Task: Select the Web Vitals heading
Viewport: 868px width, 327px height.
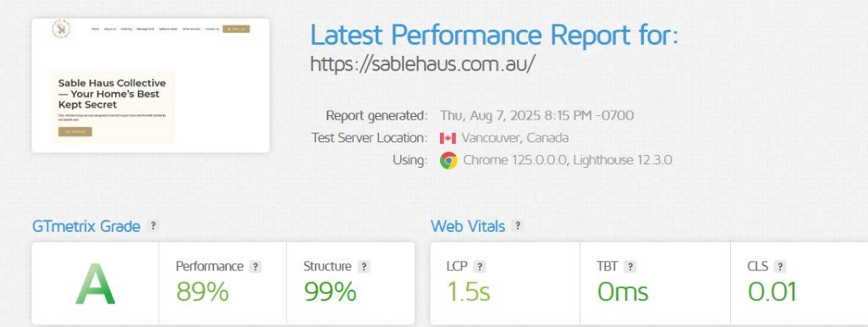Action: click(468, 226)
